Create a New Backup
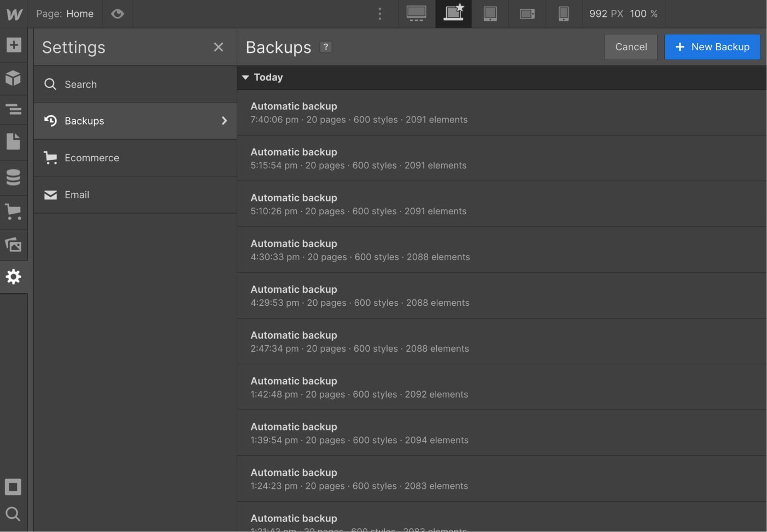Image resolution: width=767 pixels, height=532 pixels. click(x=712, y=47)
